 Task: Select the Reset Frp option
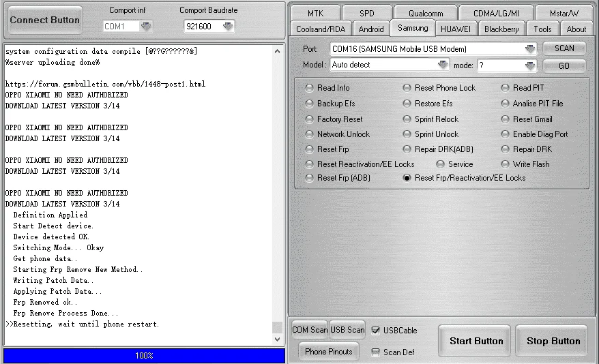[x=327, y=149]
